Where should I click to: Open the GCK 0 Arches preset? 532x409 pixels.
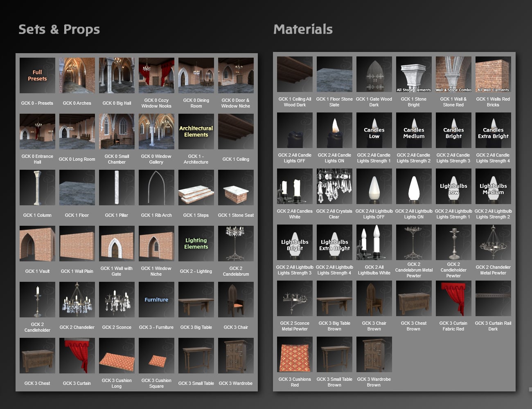point(77,75)
